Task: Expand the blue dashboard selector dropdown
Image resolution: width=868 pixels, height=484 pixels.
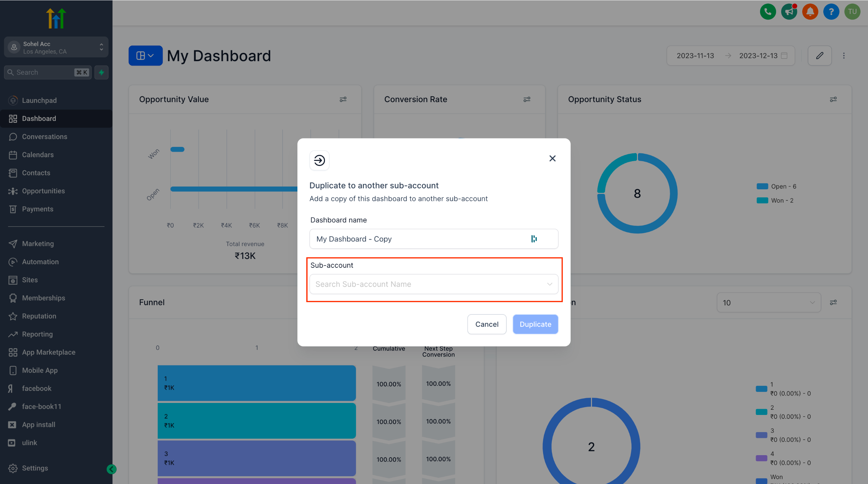Action: (145, 56)
